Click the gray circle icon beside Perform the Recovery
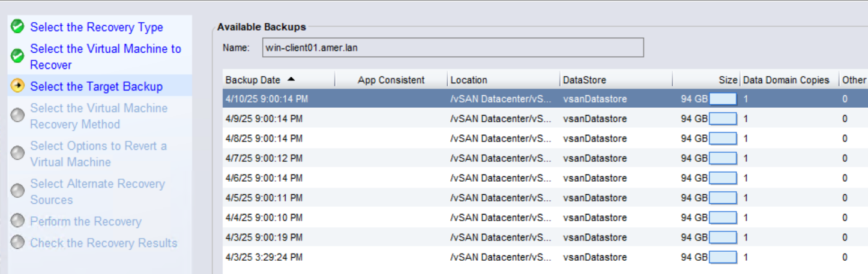The height and width of the screenshot is (274, 868). tap(17, 221)
